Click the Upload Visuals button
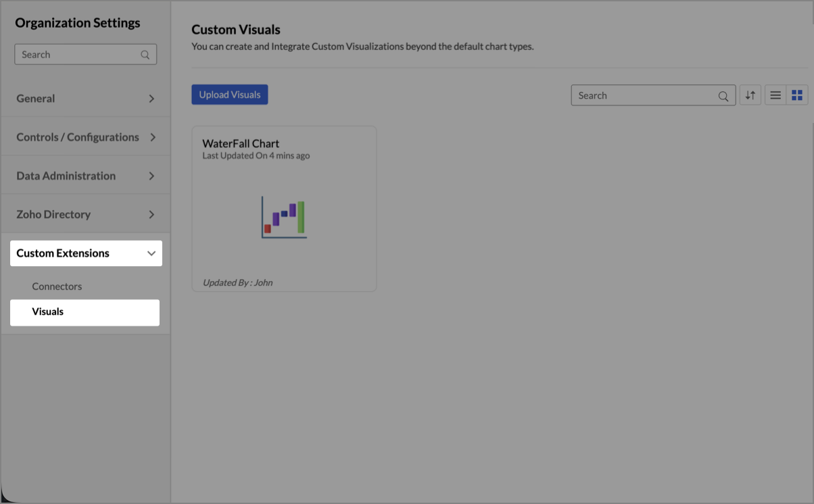Viewport: 814px width, 504px height. (230, 95)
